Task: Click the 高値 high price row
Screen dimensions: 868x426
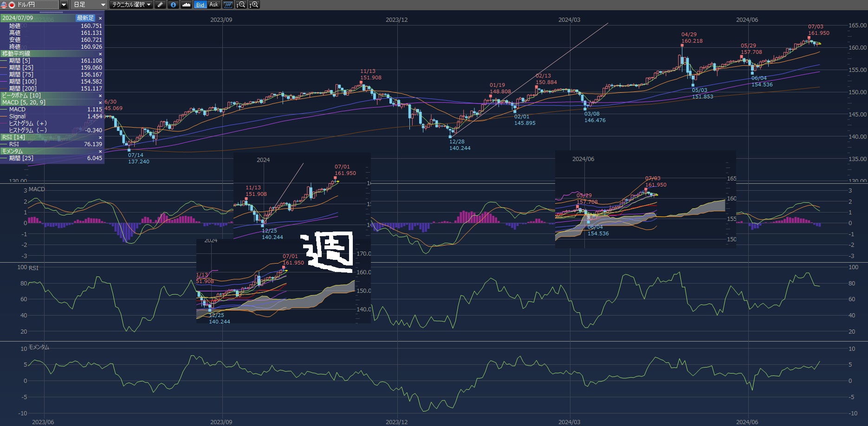Action: pyautogui.click(x=52, y=33)
